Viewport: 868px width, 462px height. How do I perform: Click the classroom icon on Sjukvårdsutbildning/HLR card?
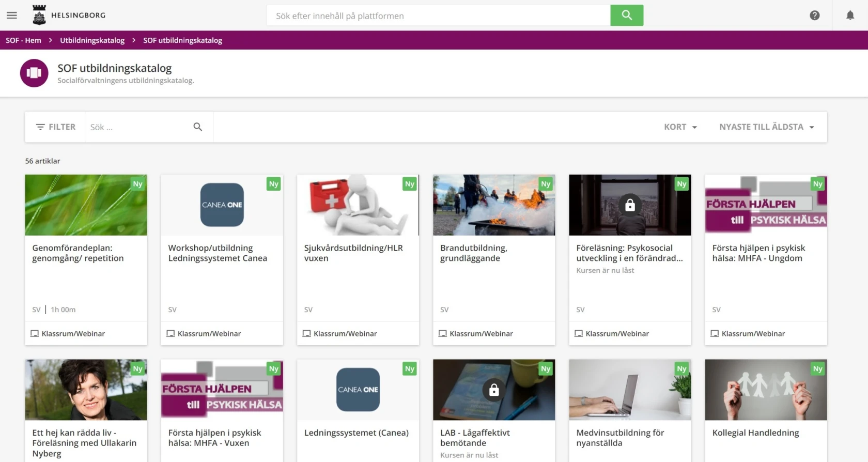tap(306, 334)
